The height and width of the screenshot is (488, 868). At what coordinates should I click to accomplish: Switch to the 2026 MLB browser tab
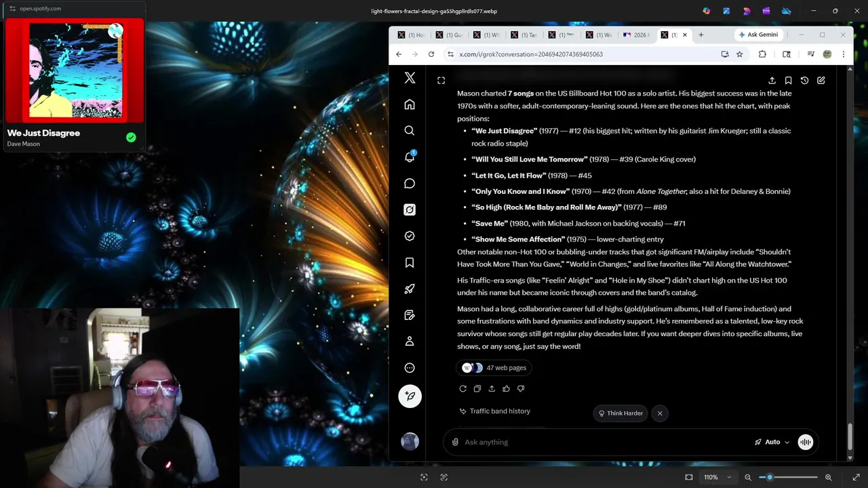(635, 35)
